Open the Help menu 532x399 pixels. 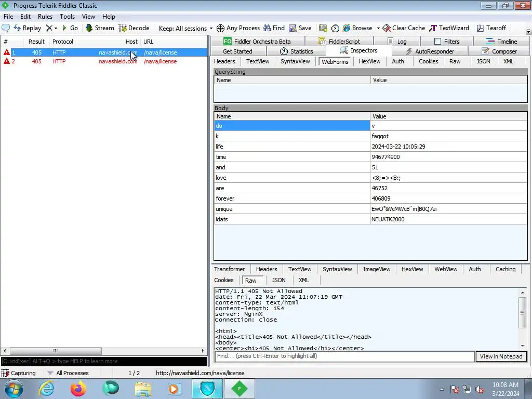(109, 16)
